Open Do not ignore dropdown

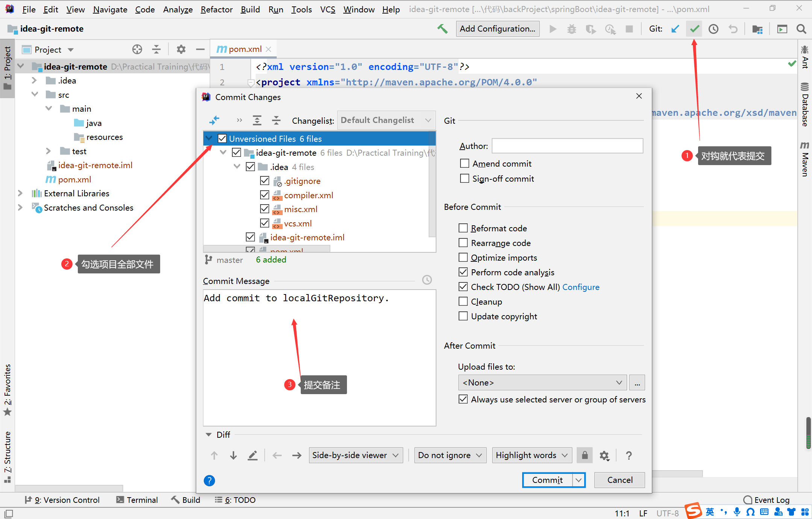coord(450,455)
